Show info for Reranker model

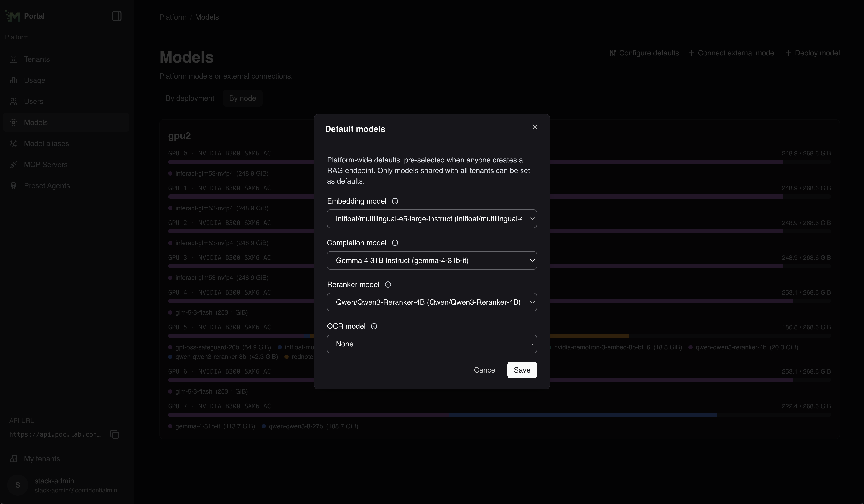[388, 285]
